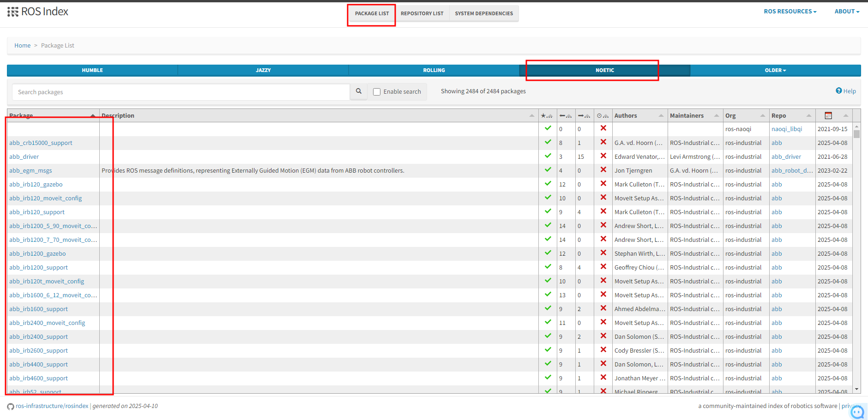Click Levi Armstrong maintainer cell
This screenshot has width=868, height=420.
coord(695,156)
